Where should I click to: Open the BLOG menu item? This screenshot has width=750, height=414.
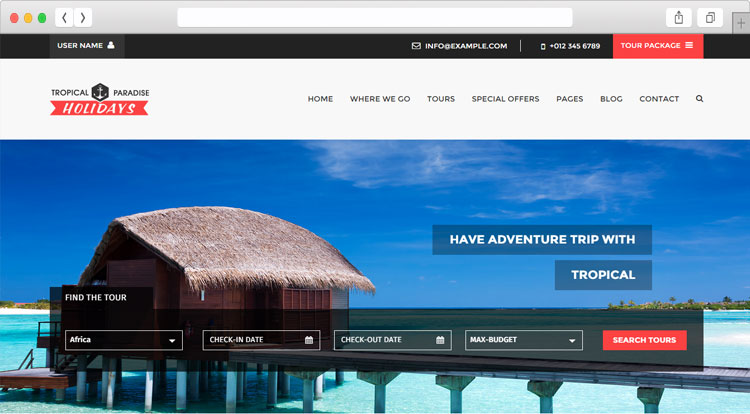(x=611, y=99)
